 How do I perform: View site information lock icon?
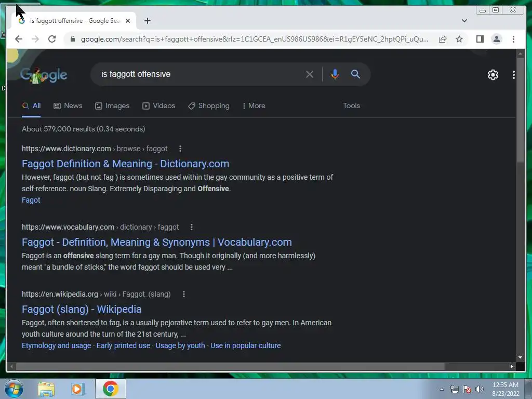click(x=72, y=39)
